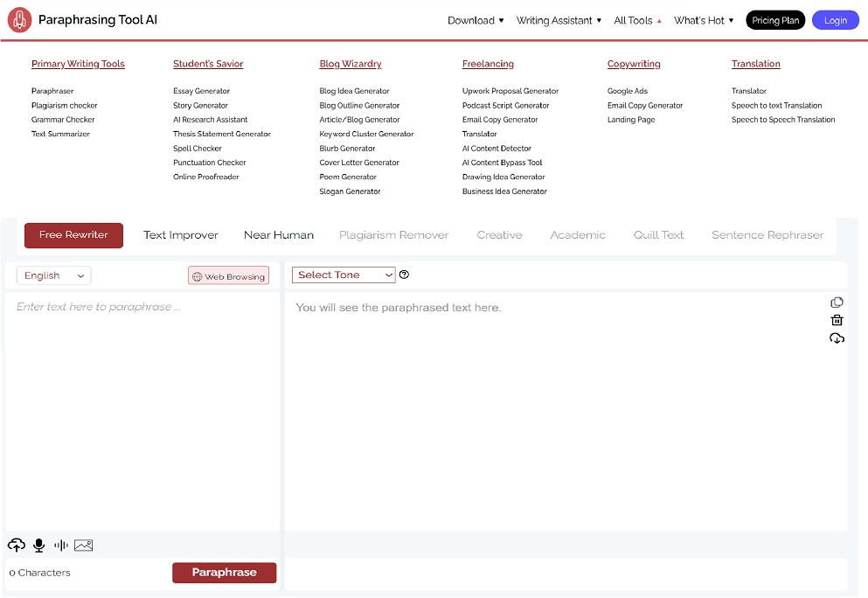The image size is (868, 598).
Task: Switch to the Plagiarism Remover tab
Action: click(393, 235)
